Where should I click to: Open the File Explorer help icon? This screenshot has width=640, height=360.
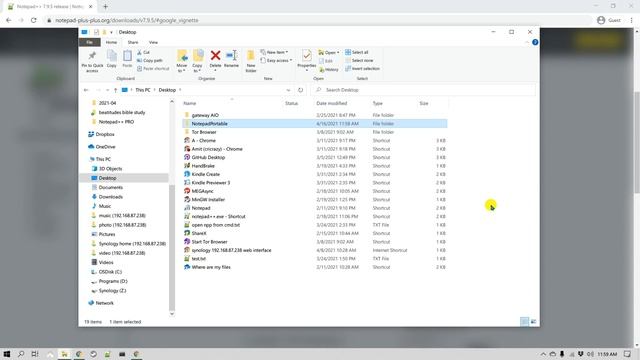tap(535, 42)
